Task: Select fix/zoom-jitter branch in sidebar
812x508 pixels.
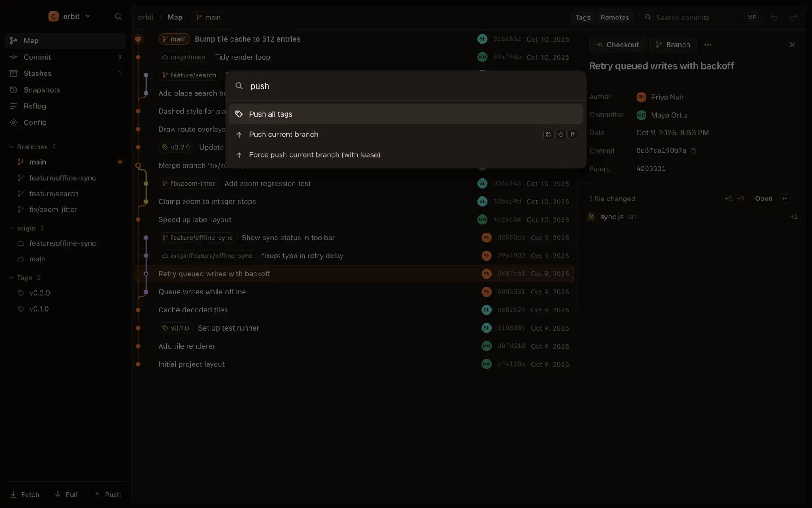Action: coord(65,210)
